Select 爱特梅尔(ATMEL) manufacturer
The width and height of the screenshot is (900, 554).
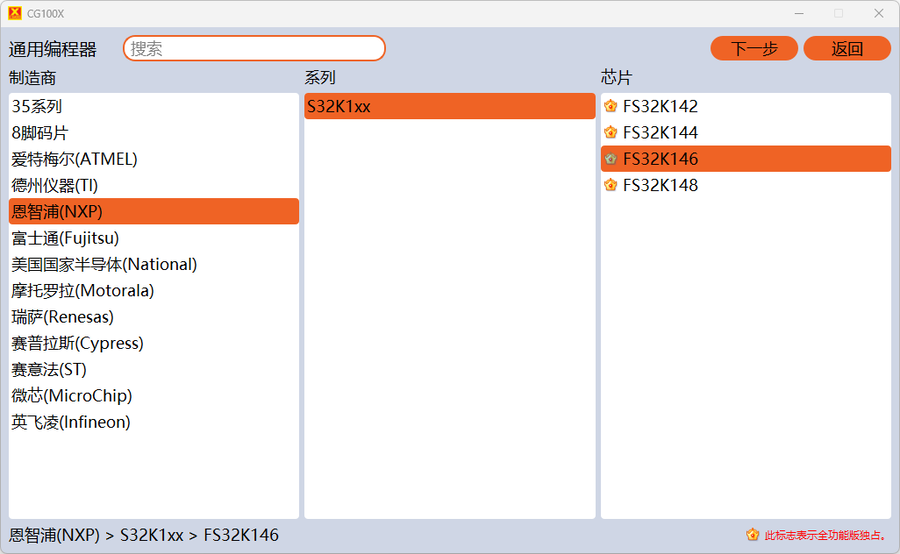click(74, 159)
